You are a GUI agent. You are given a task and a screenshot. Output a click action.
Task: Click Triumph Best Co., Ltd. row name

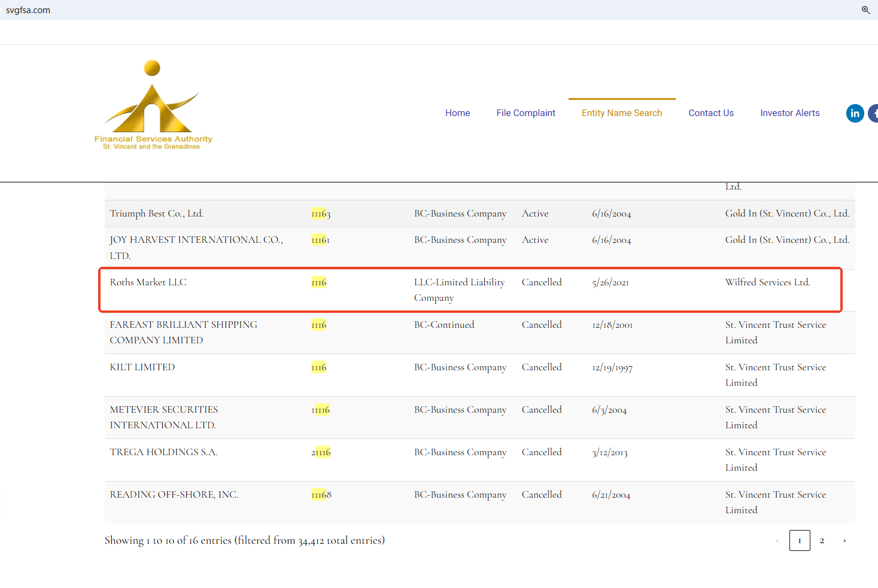(157, 214)
